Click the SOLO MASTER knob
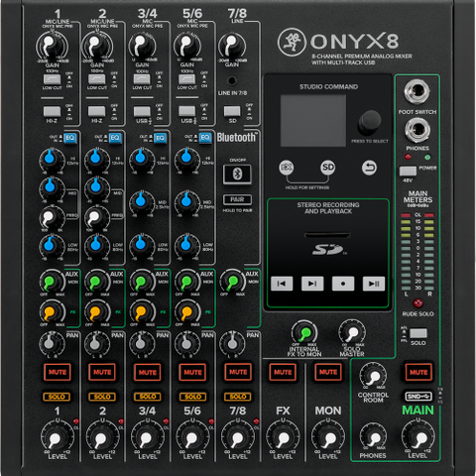Screen dimensions: 476x476 pos(352,333)
